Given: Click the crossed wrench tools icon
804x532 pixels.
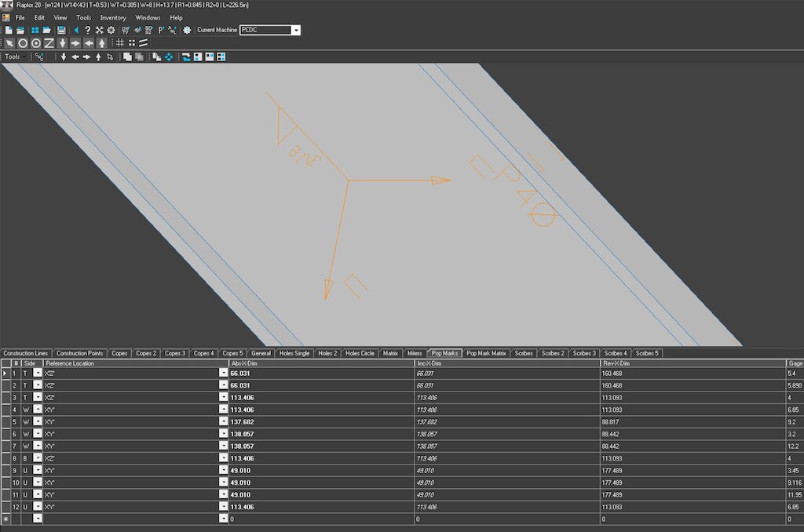Looking at the screenshot, I should tap(99, 30).
